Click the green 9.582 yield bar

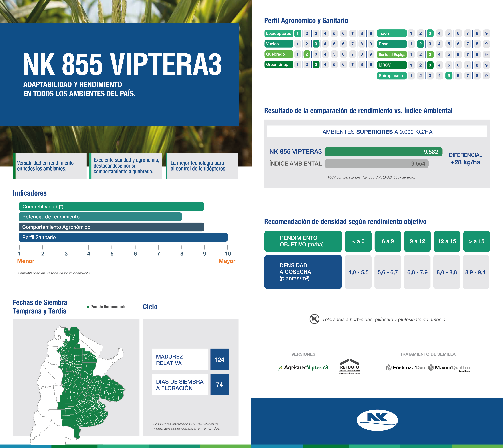[x=383, y=152]
